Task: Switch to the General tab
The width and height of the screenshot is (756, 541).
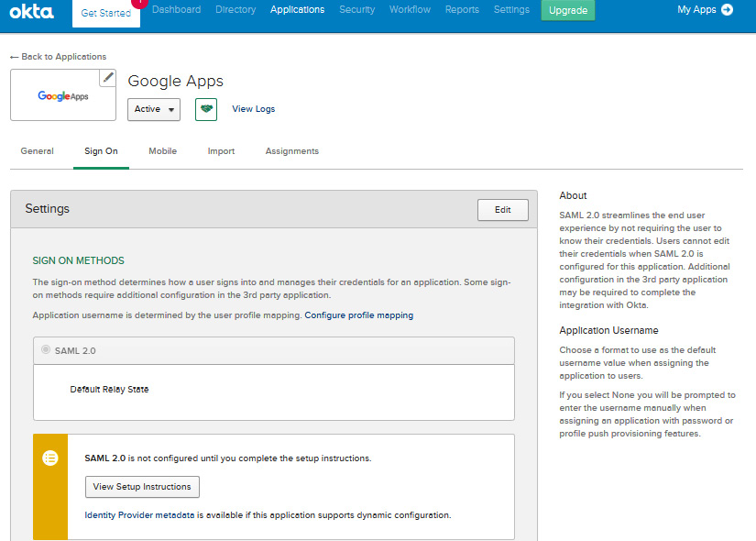Action: [38, 151]
